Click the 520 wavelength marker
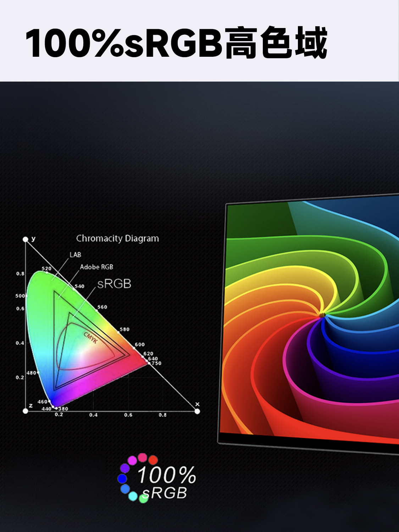Screen dimensions: 399x532 click(46, 268)
